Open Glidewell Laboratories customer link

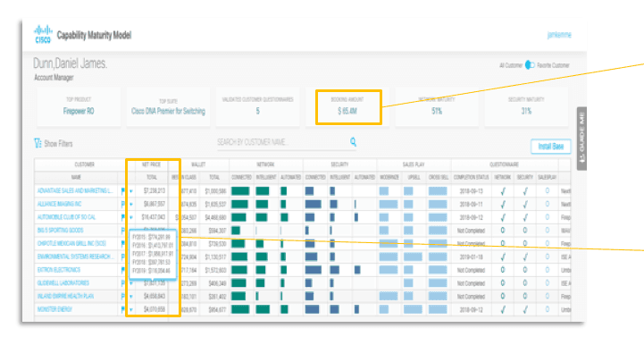click(63, 283)
